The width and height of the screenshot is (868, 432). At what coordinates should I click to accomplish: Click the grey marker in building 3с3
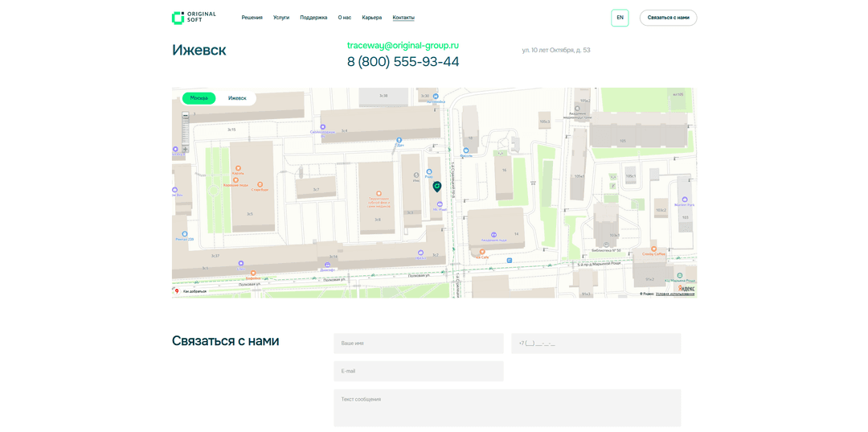tap(416, 175)
